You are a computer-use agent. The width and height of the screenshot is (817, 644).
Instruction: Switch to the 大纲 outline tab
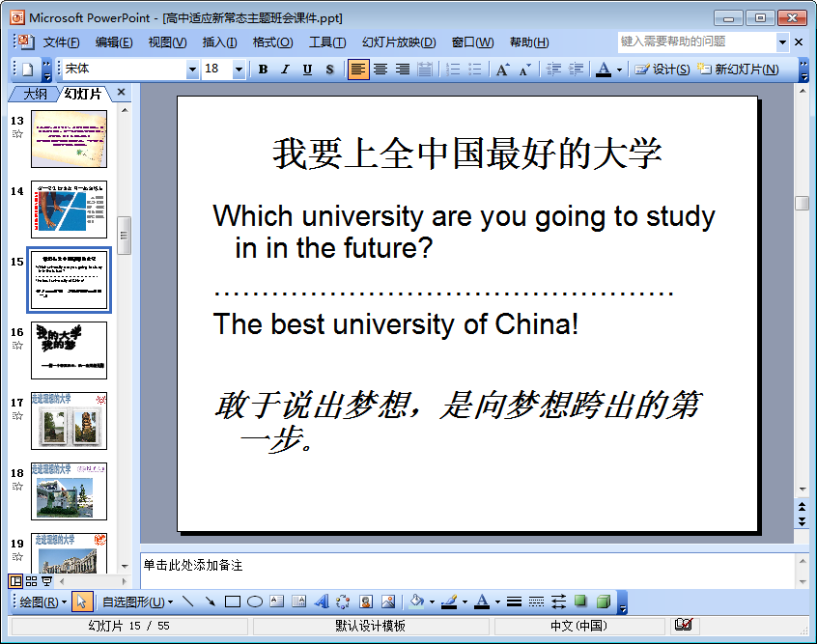(x=35, y=94)
